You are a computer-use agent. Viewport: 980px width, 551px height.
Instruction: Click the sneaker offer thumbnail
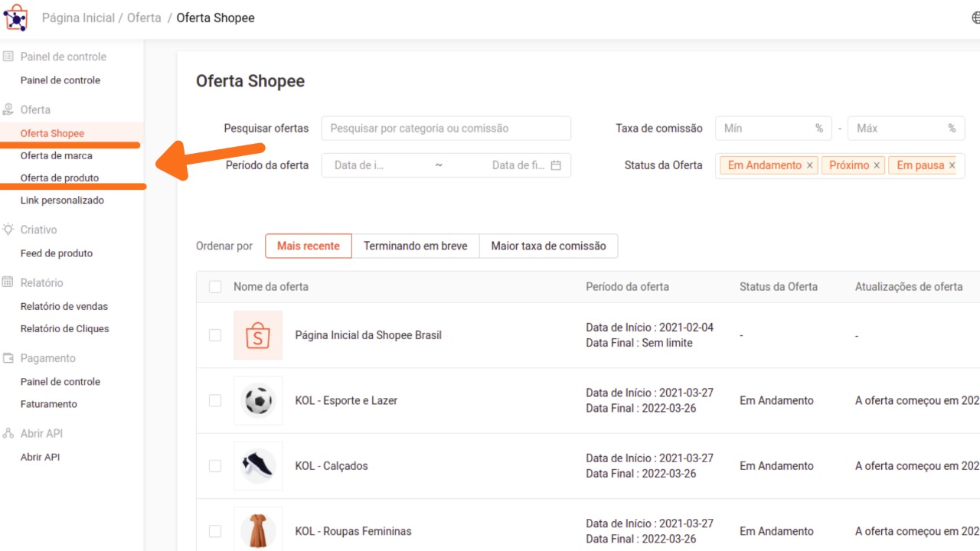258,466
